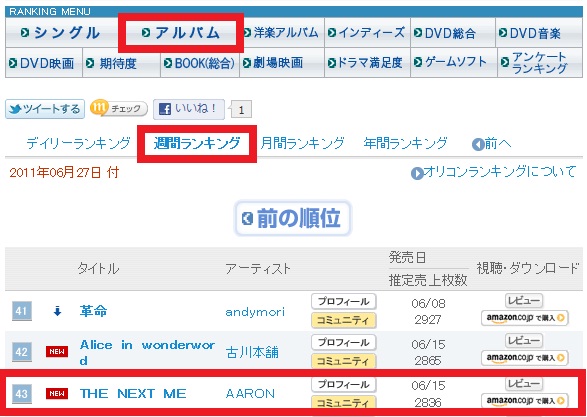The width and height of the screenshot is (587, 417).
Task: Open the シングル ranking menu
Action: [61, 33]
